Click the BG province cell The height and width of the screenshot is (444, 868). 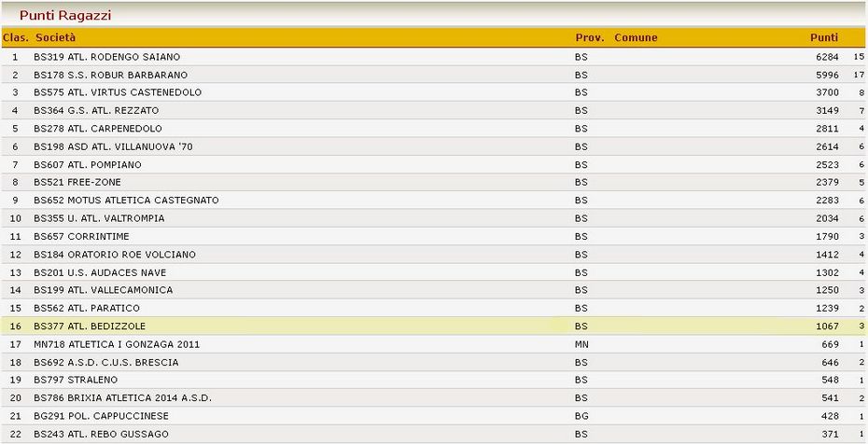point(581,416)
